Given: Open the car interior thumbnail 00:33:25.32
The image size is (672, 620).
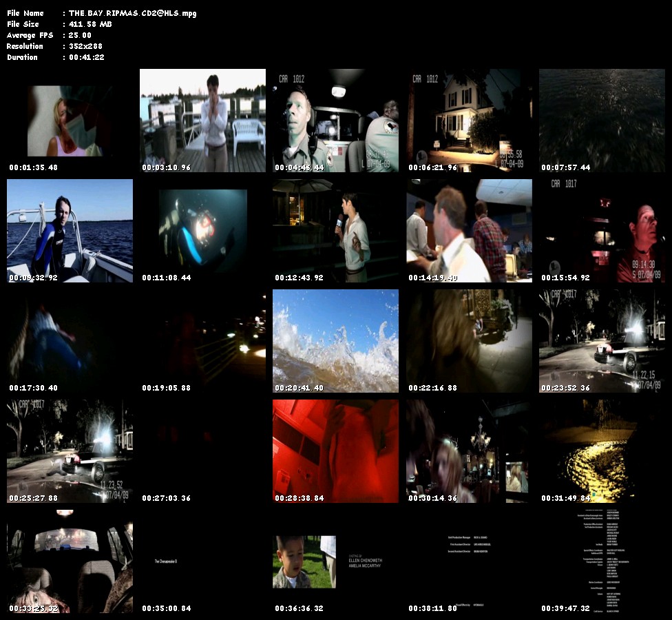Looking at the screenshot, I should pos(70,561).
